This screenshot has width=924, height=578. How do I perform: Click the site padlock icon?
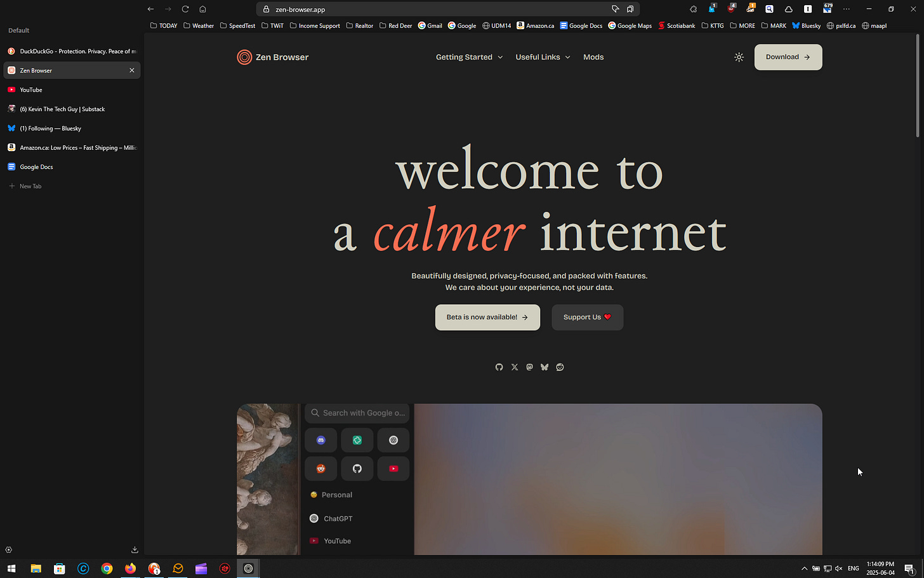(x=267, y=10)
